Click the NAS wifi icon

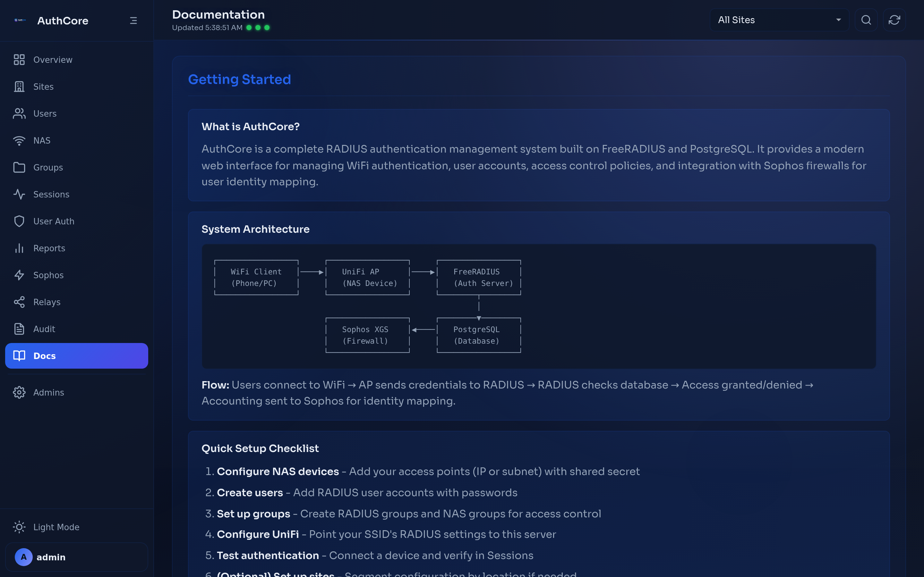click(19, 140)
